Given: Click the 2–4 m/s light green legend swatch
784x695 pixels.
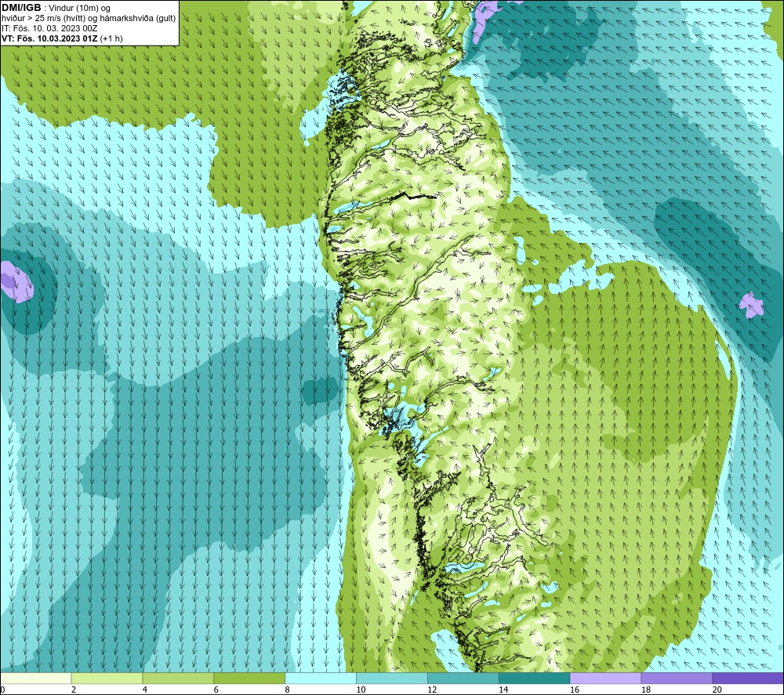Looking at the screenshot, I should 107,679.
